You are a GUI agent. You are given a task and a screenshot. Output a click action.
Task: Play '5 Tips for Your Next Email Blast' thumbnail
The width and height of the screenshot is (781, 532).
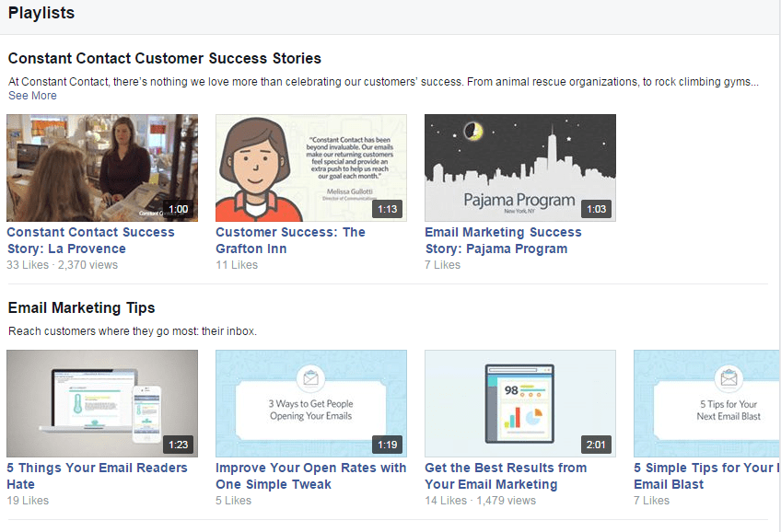(706, 403)
